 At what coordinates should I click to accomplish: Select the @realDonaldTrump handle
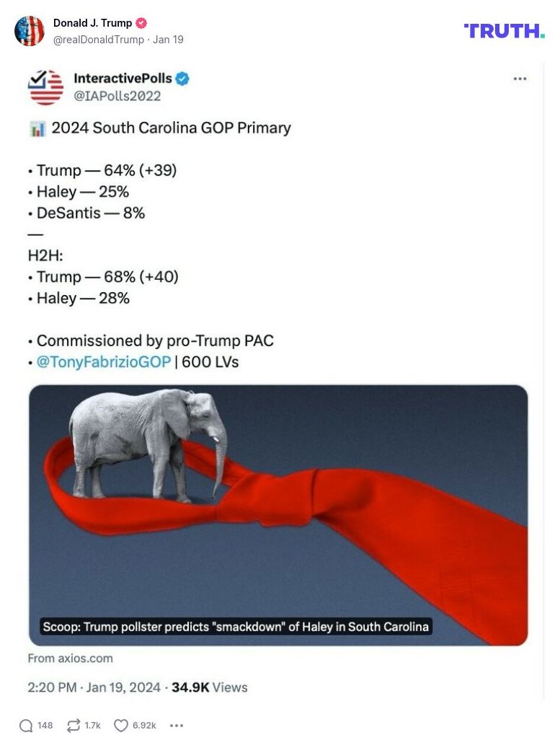99,40
